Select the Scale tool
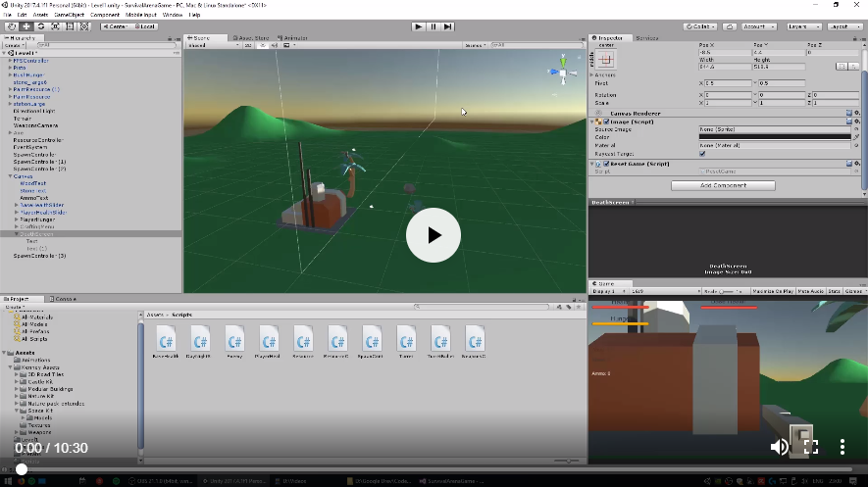This screenshot has height=487, width=868. 55,26
